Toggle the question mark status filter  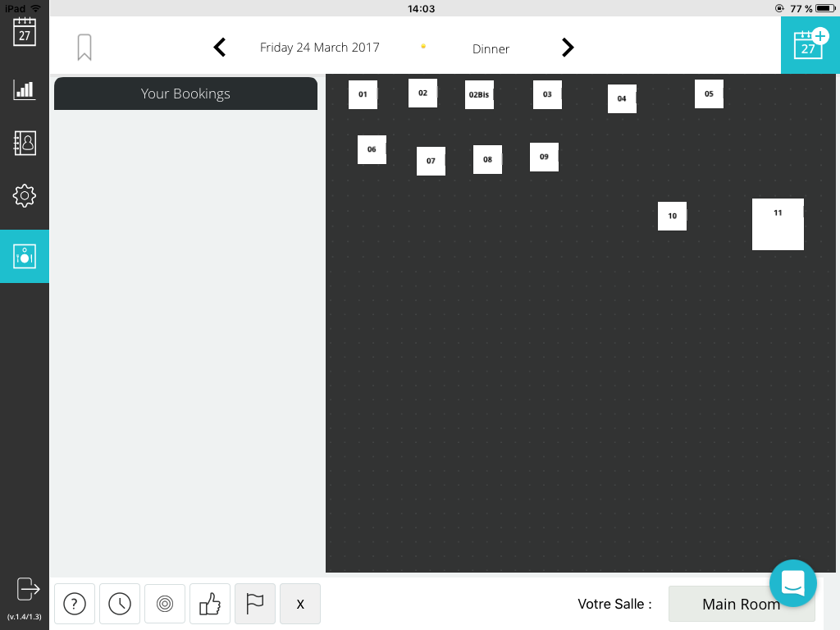coord(75,605)
